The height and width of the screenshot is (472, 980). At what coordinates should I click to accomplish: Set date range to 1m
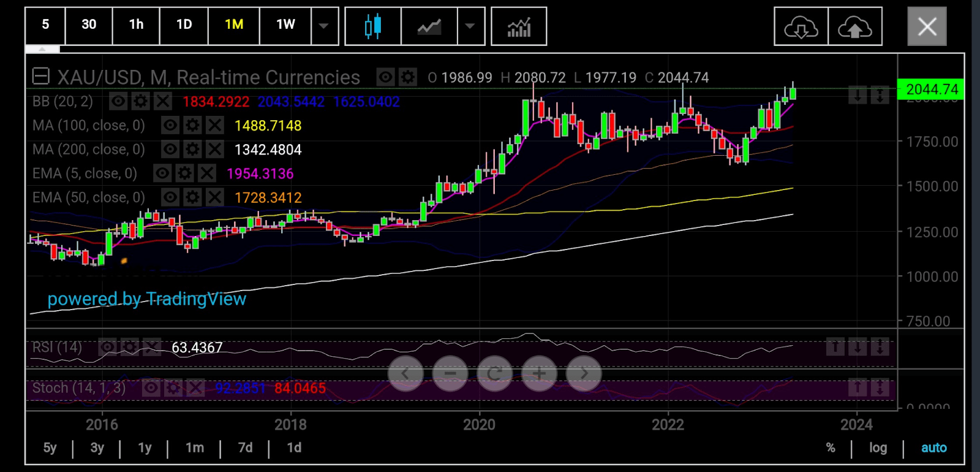195,448
